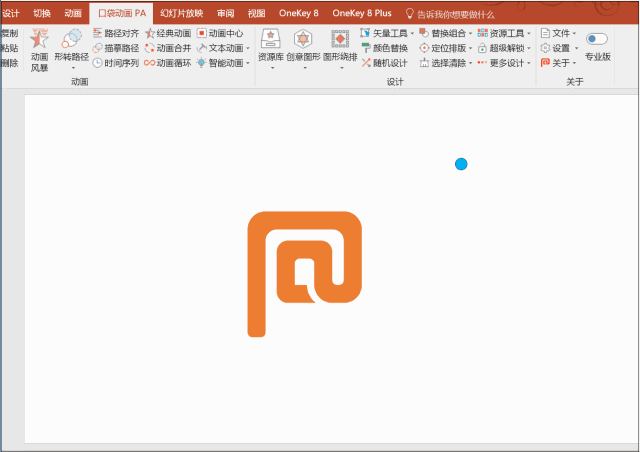Image resolution: width=640 pixels, height=452 pixels.
Task: Select the 描摹路径 trace path tool
Action: tap(116, 48)
